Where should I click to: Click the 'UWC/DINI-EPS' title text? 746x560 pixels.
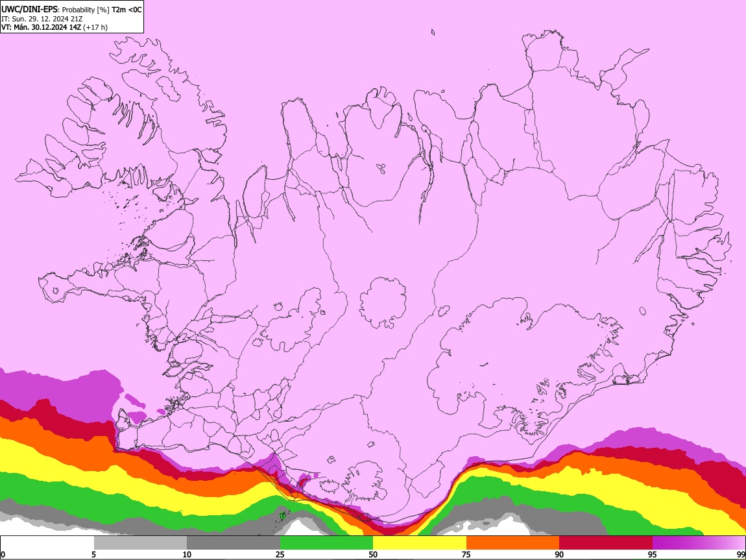(29, 10)
